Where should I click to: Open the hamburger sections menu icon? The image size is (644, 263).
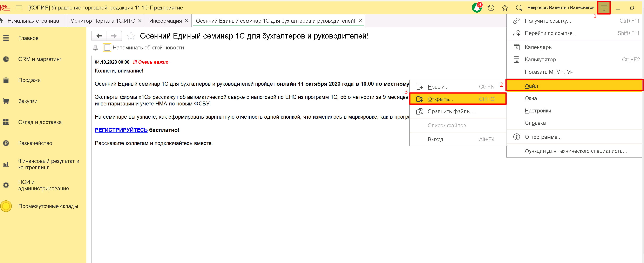tap(19, 8)
